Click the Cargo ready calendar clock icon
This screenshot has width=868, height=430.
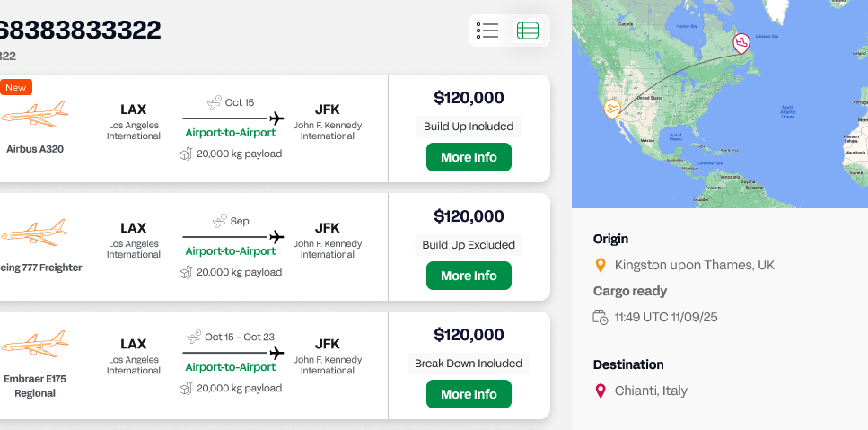[x=601, y=317]
